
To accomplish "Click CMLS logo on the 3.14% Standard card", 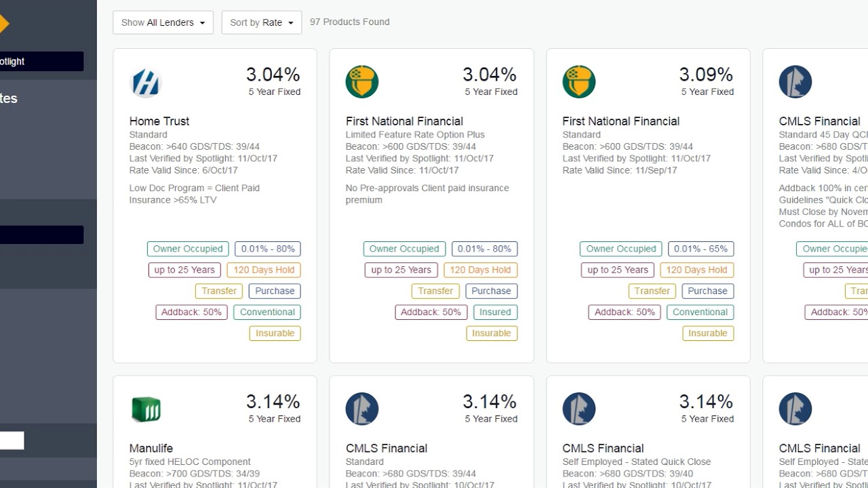I will [x=362, y=409].
